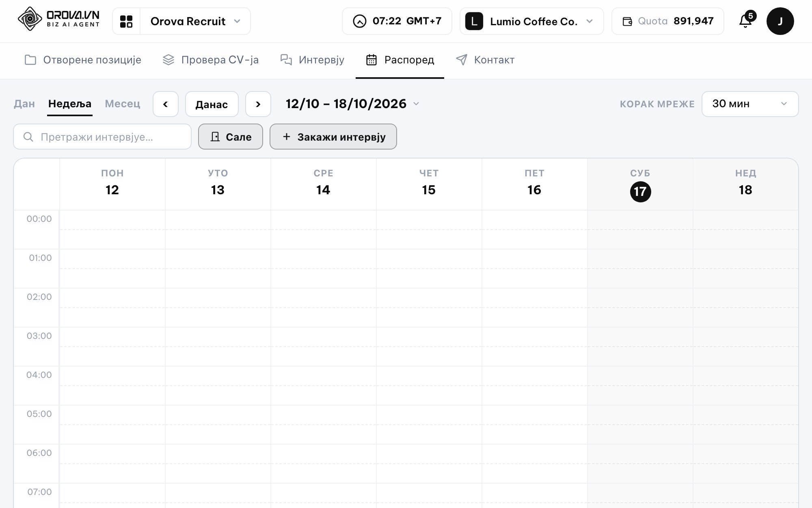Open the apps grid icon
The image size is (812, 508).
126,21
